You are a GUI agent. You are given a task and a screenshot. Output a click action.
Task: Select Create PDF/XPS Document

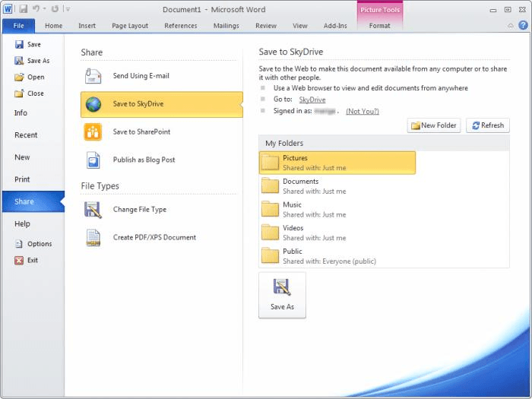pyautogui.click(x=154, y=237)
